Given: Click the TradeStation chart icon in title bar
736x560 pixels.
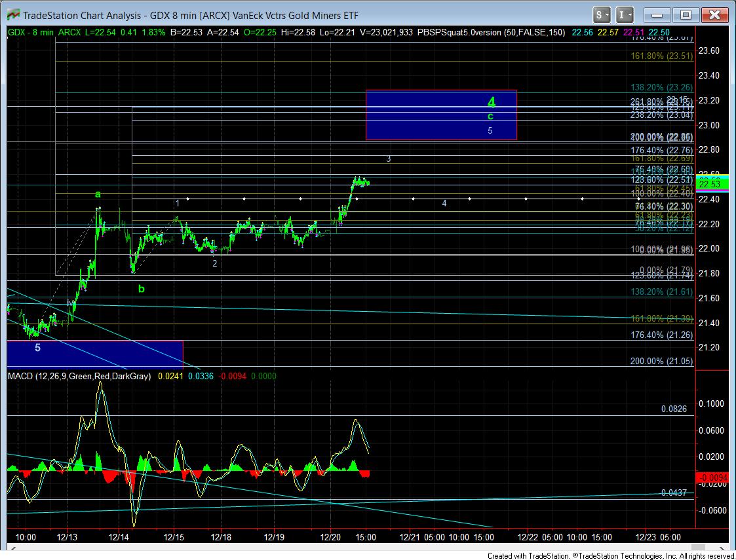Looking at the screenshot, I should click(x=11, y=14).
